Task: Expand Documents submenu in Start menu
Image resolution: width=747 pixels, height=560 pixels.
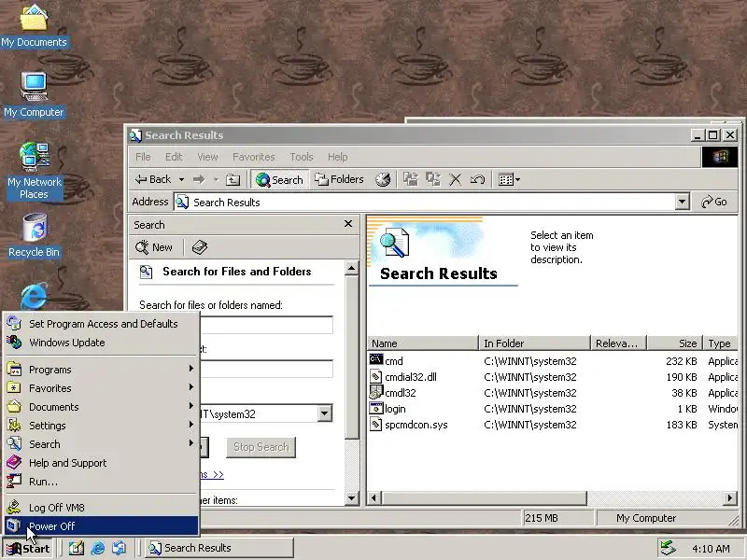Action: (x=102, y=407)
